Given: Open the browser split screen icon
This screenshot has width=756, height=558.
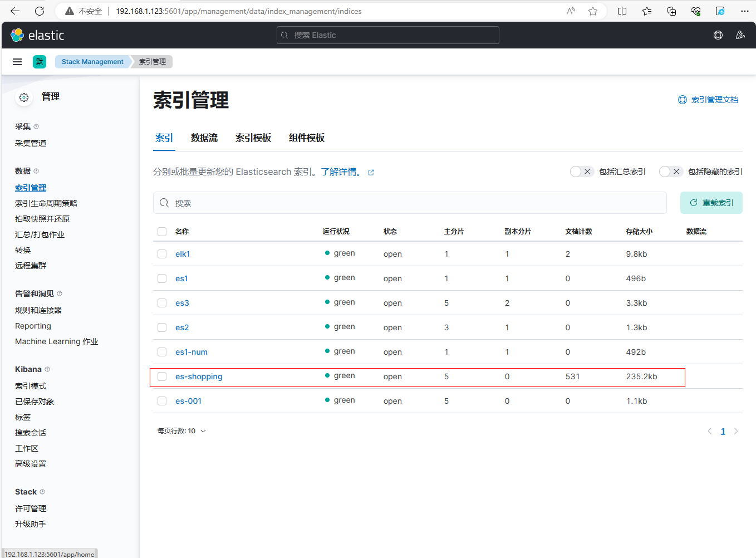Looking at the screenshot, I should tap(622, 11).
